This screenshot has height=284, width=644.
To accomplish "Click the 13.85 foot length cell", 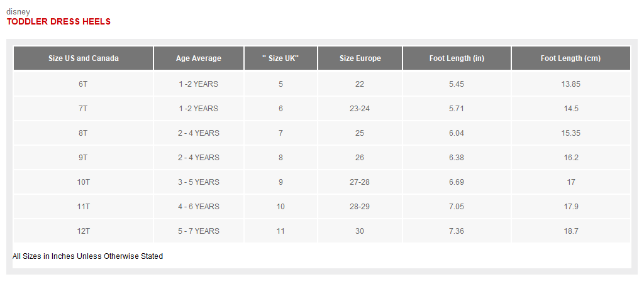I will (570, 84).
